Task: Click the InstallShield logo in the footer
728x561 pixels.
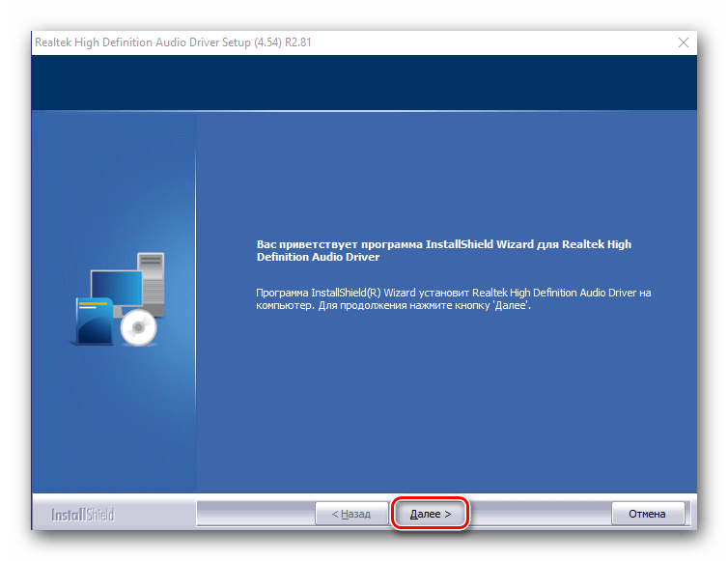Action: 83,515
